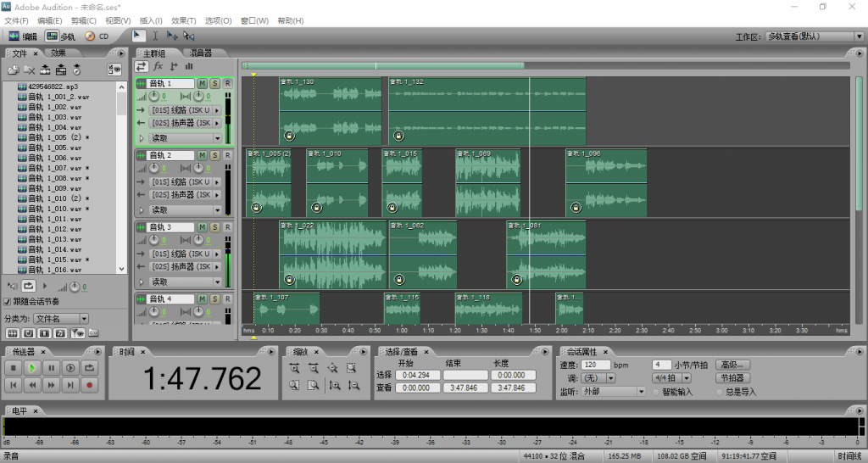Screen dimensions: 868x463
Task: Click the 速度 bpm input field
Action: (x=596, y=365)
